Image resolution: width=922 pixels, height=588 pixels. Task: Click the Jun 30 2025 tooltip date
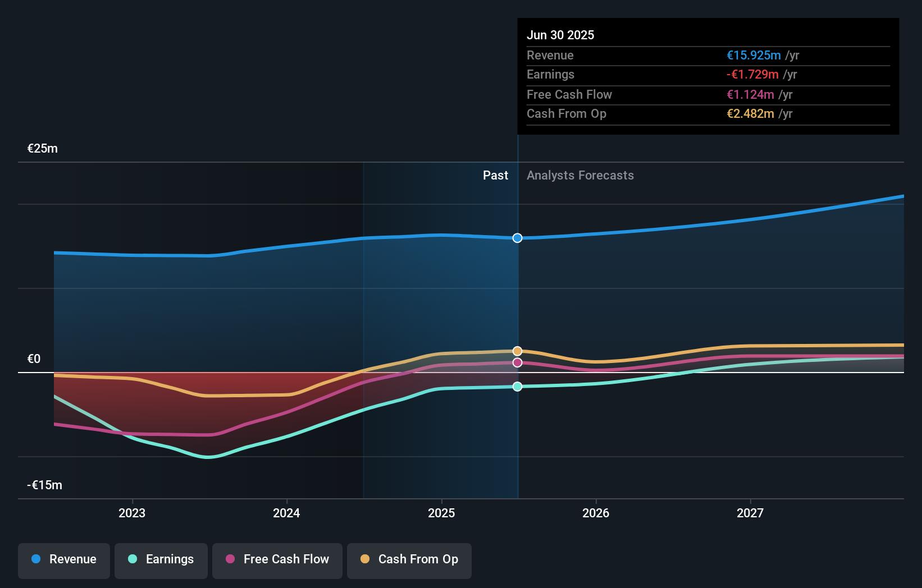click(560, 35)
